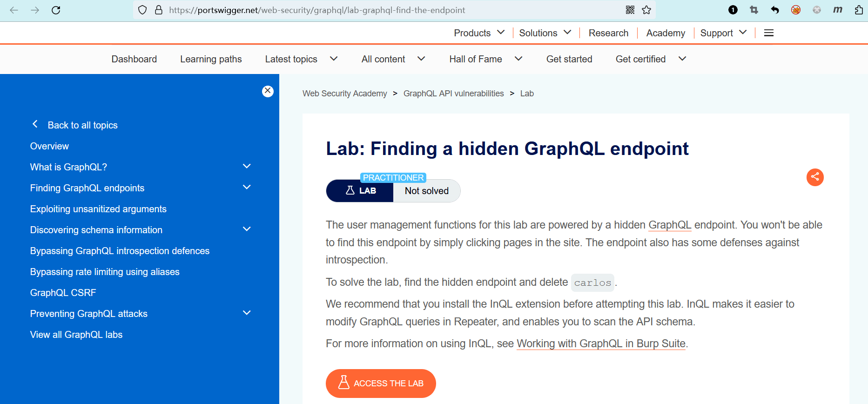The width and height of the screenshot is (868, 404).
Task: Bookmark this page with star icon
Action: (x=646, y=10)
